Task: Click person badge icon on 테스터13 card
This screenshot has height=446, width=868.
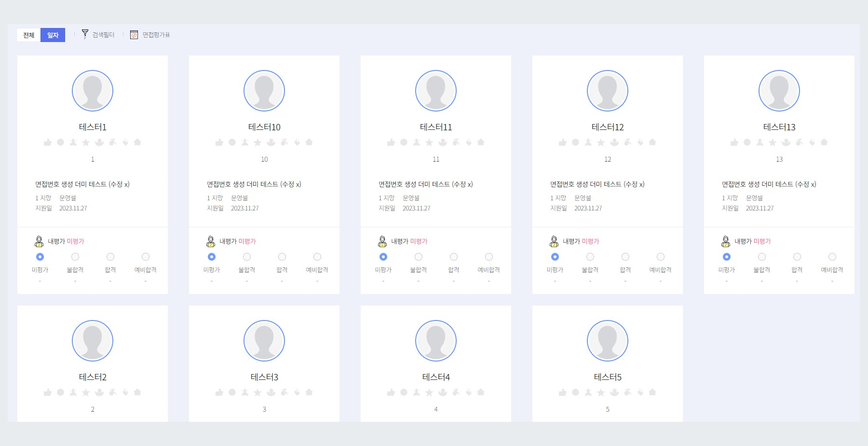Action: click(x=760, y=142)
